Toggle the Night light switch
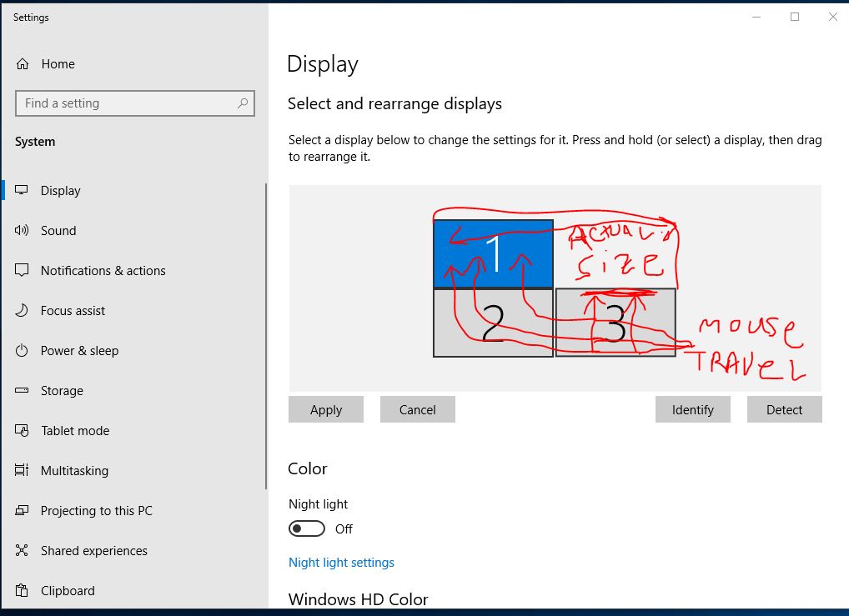Viewport: 849px width, 616px height. point(306,528)
